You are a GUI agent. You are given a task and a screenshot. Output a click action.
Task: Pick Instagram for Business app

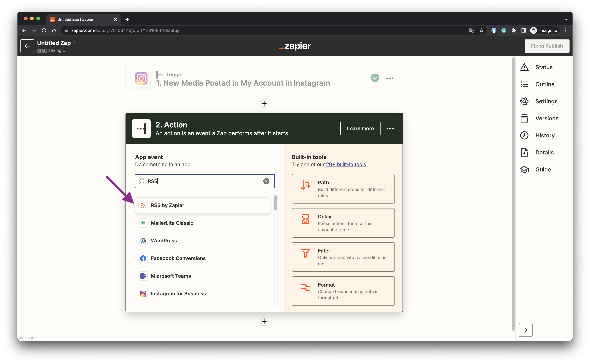(202, 294)
